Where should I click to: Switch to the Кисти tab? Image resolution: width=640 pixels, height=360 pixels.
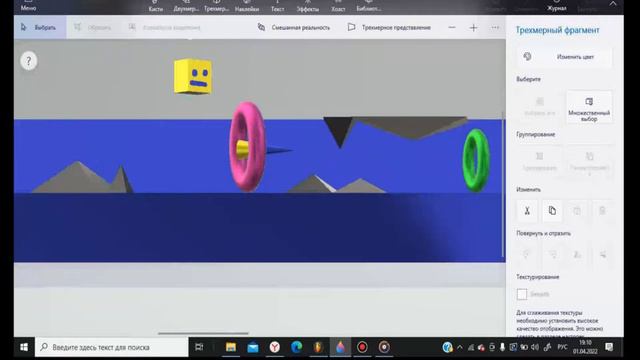coord(156,6)
